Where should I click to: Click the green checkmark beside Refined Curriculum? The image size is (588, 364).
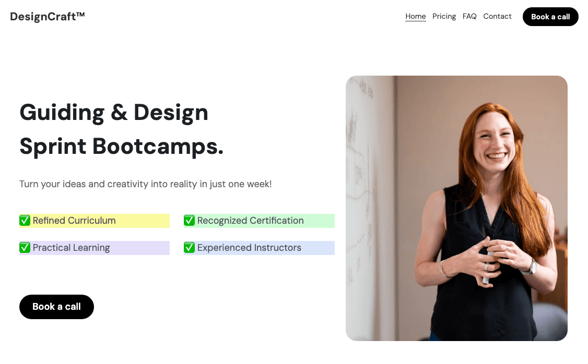coord(25,221)
